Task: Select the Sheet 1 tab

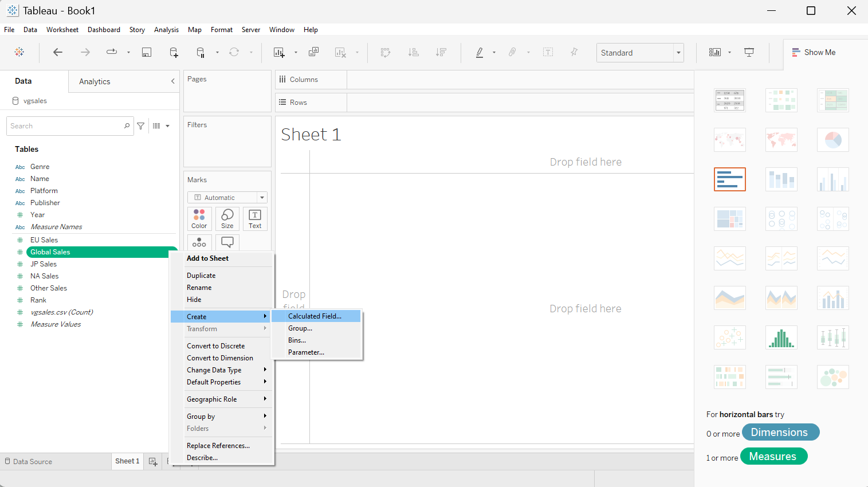Action: [x=127, y=461]
